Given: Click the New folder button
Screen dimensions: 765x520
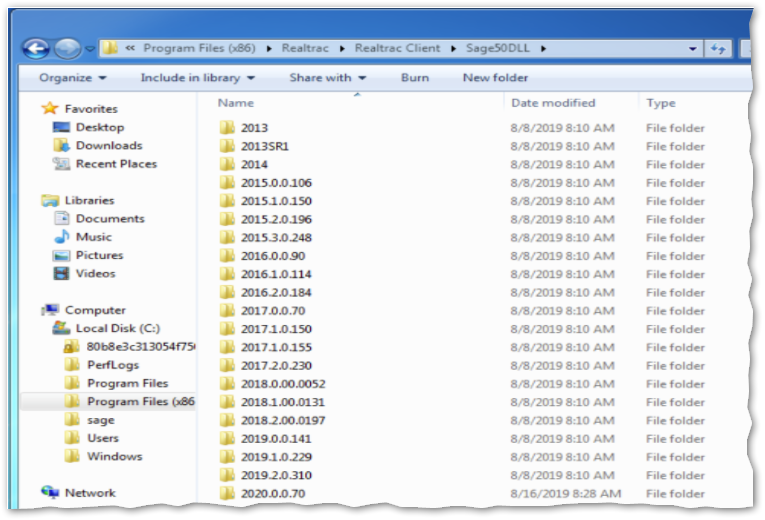Looking at the screenshot, I should point(495,78).
